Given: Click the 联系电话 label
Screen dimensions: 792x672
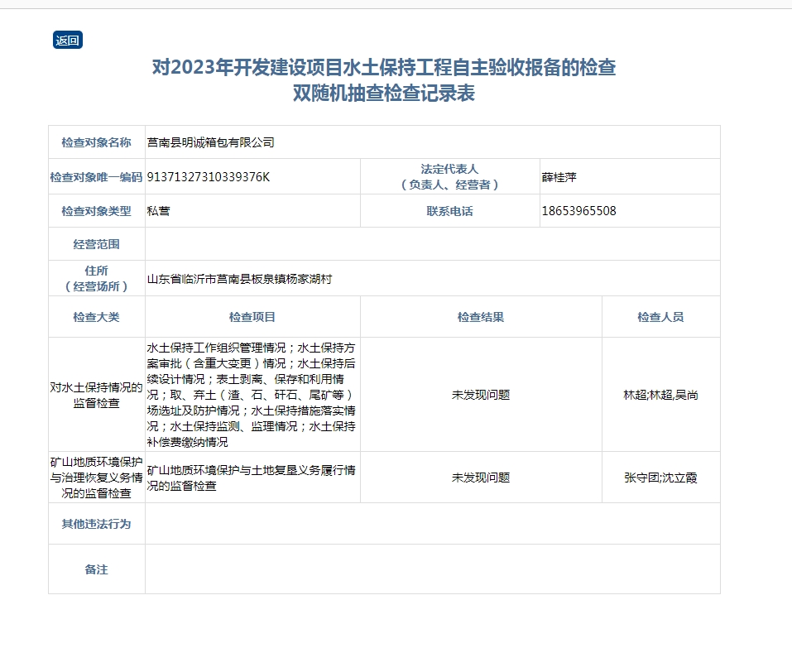Looking at the screenshot, I should [x=449, y=211].
